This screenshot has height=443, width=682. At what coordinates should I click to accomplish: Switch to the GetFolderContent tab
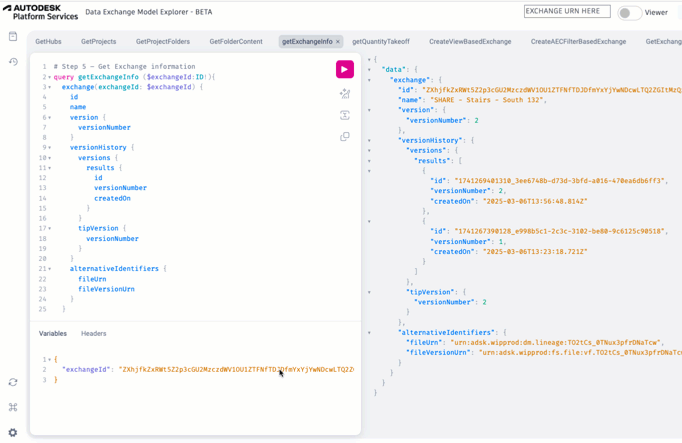[236, 42]
